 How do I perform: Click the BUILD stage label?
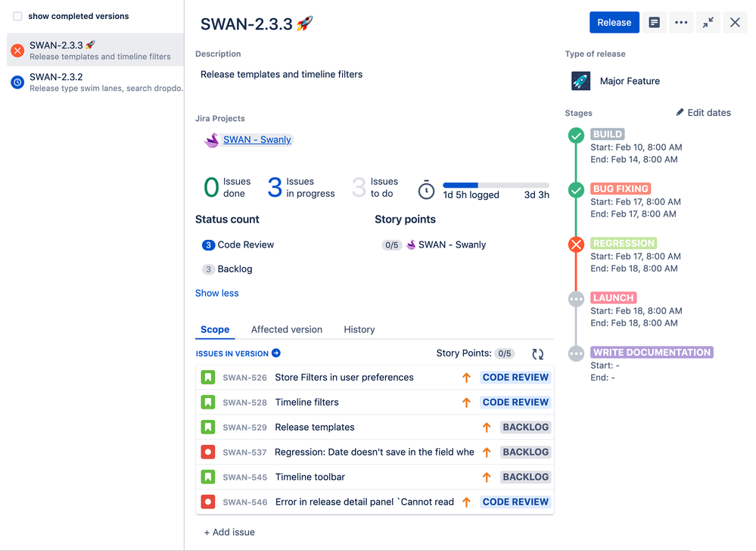[x=608, y=134]
